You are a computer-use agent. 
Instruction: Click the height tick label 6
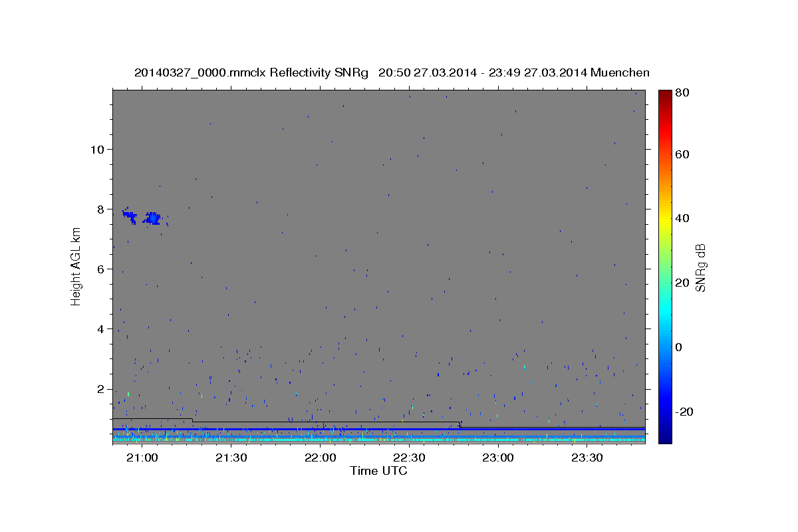100,269
